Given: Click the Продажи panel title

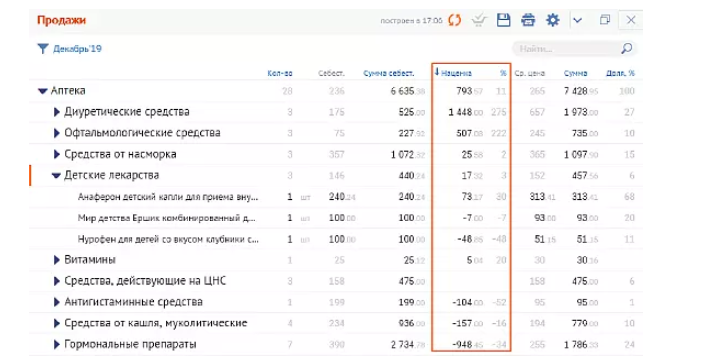Looking at the screenshot, I should 61,20.
